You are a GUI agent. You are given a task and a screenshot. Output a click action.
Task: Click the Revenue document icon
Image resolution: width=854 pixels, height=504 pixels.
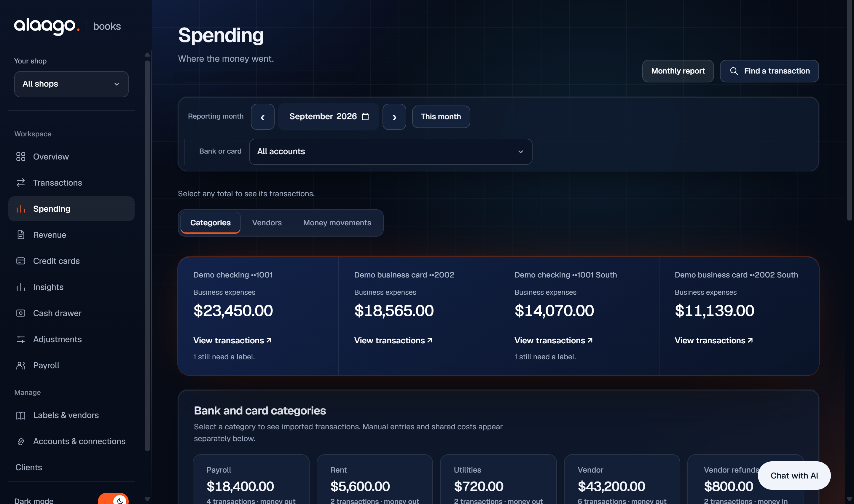(x=21, y=235)
